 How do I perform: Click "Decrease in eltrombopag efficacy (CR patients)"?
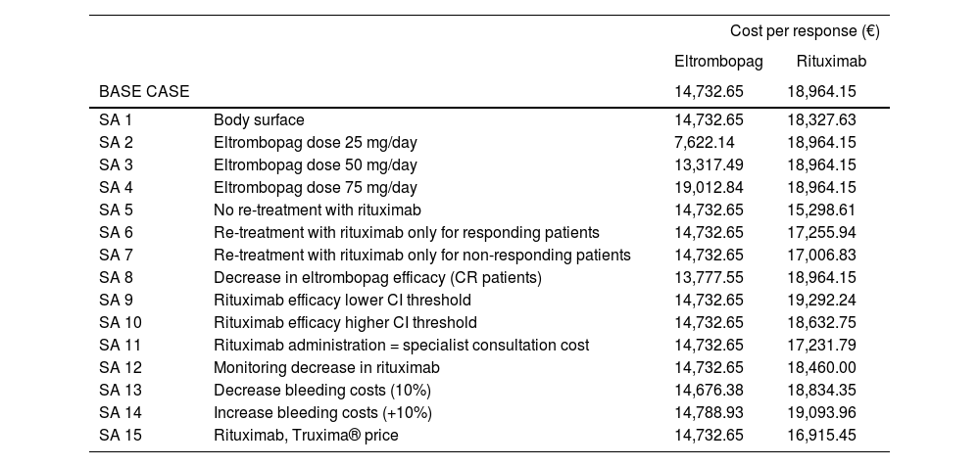[377, 278]
